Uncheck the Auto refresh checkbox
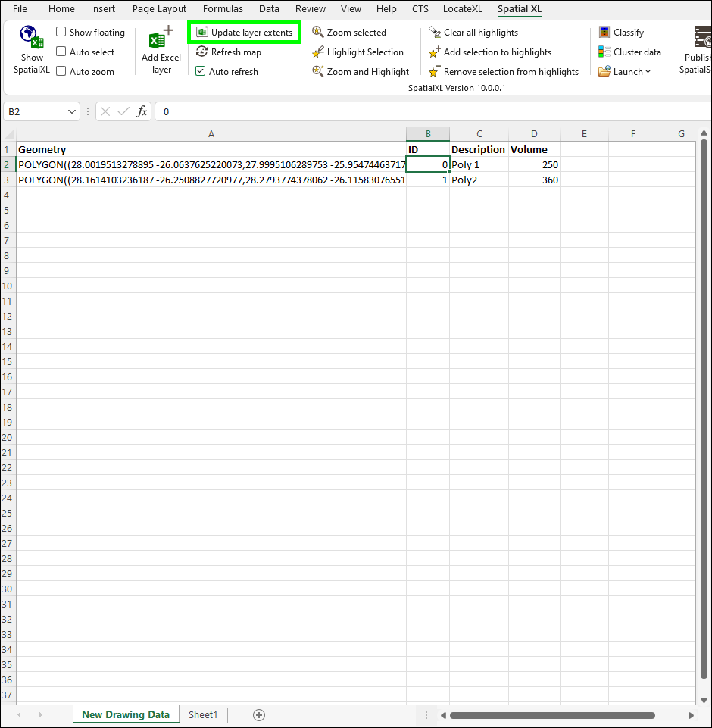This screenshot has width=712, height=728. pos(201,72)
